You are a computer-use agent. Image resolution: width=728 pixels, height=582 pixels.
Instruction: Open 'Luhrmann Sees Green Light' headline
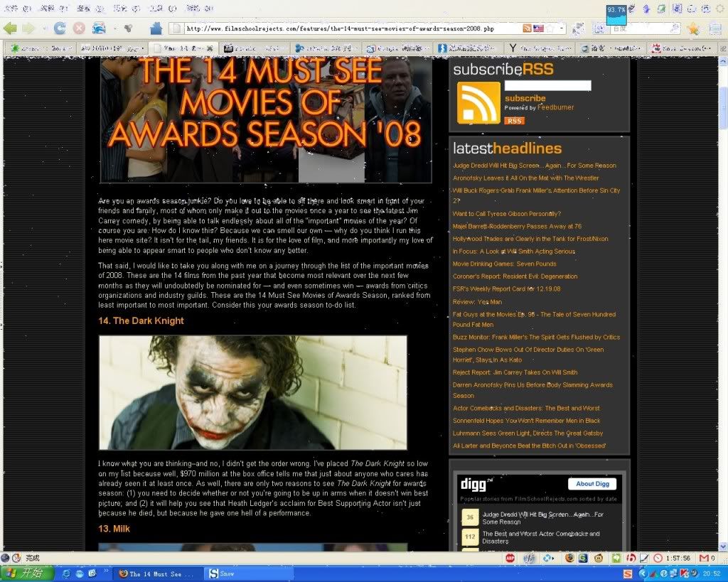tap(528, 433)
